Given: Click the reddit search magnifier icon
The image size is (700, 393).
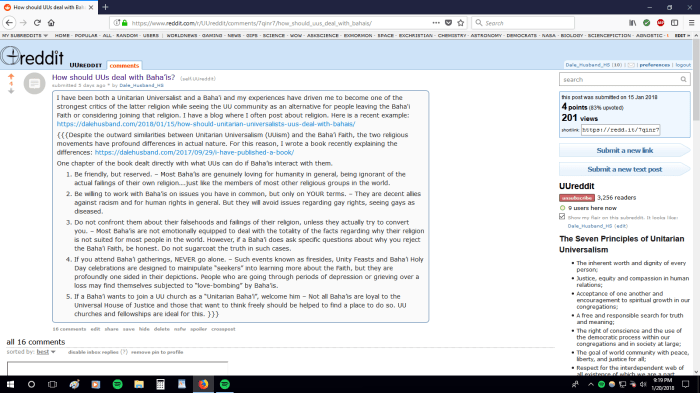Looking at the screenshot, I should (x=683, y=79).
